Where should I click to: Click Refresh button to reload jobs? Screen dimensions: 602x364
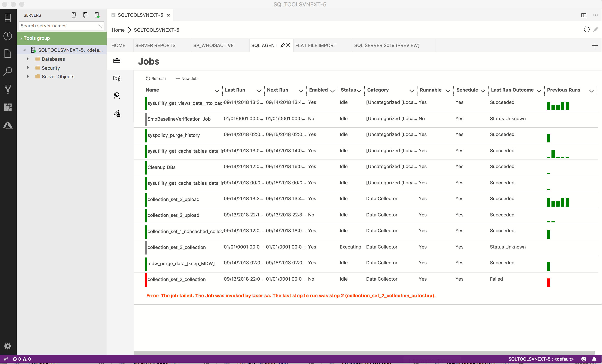[155, 79]
